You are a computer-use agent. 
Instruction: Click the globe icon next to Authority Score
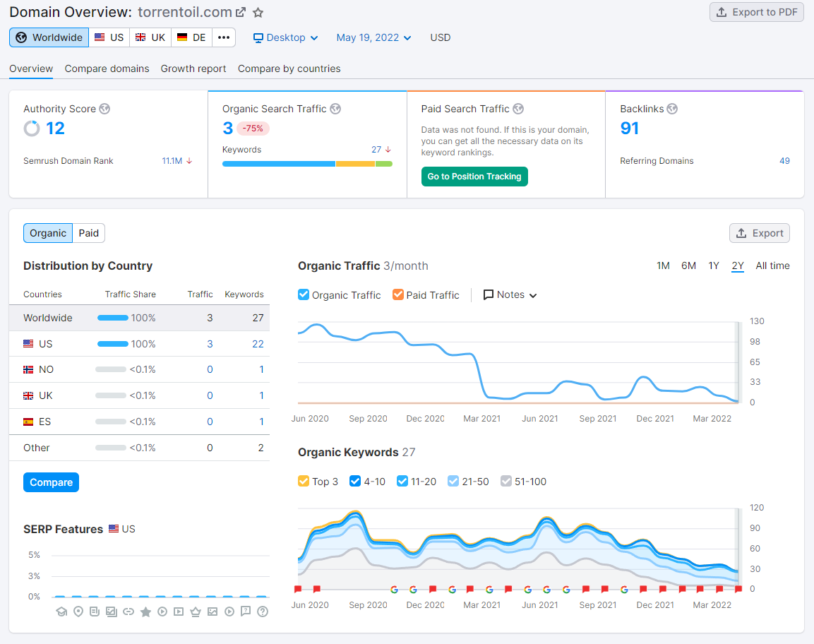[105, 109]
